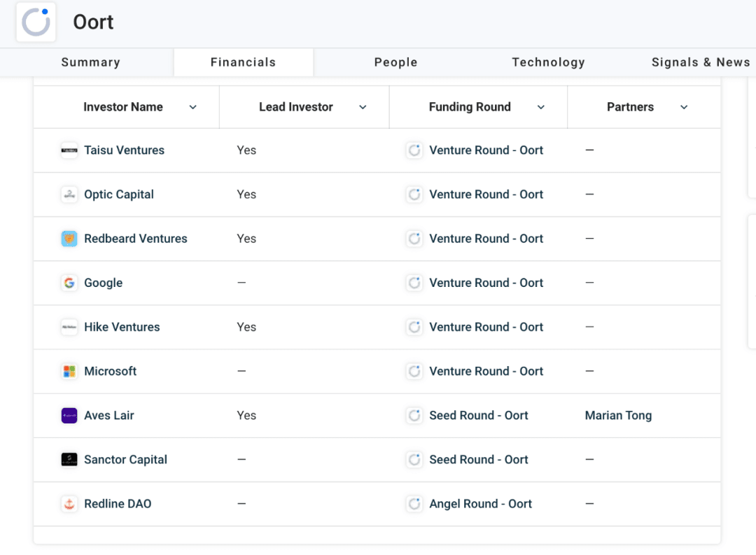Open Angel Round - Oort for Redline DAO
Screen dimensions: 756x555
[481, 504]
